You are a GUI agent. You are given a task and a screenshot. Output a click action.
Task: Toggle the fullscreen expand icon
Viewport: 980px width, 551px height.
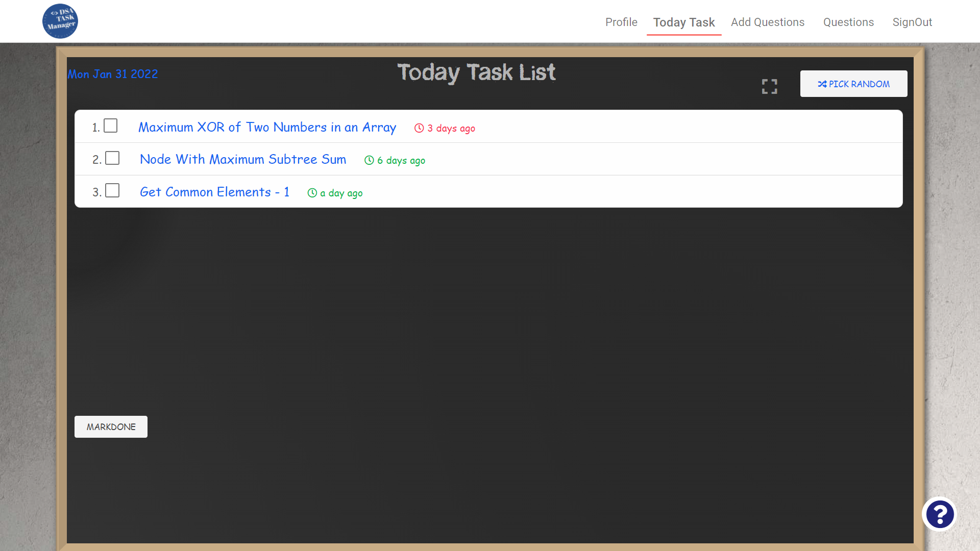tap(769, 86)
